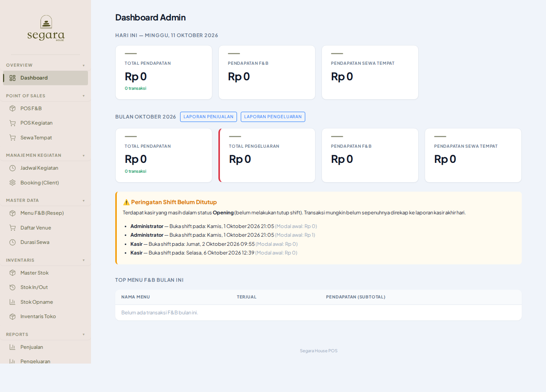Open Laporan Penjualan report
This screenshot has height=392, width=546.
[209, 117]
